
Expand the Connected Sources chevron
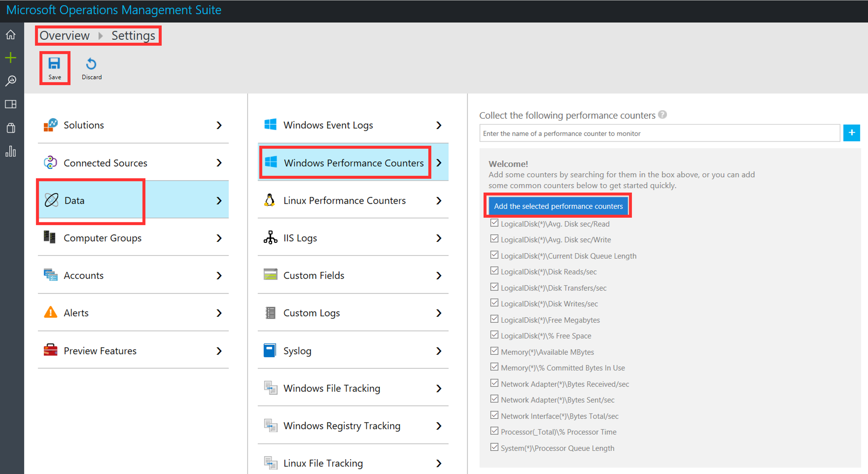tap(219, 163)
